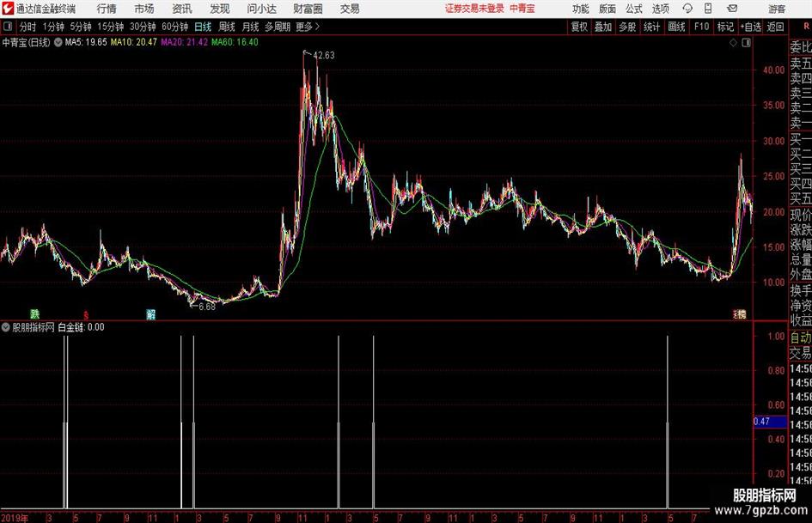Select the 日线 daily period tab
The image size is (812, 523).
(x=203, y=27)
